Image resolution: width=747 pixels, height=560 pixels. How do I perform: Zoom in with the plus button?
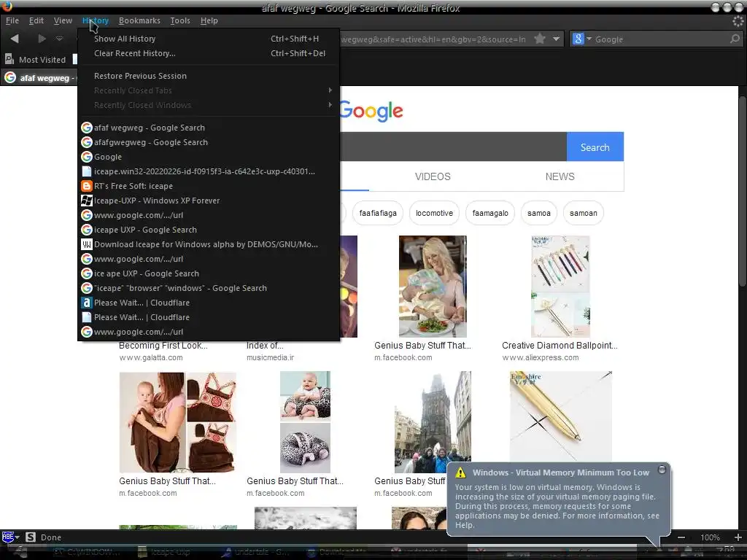738,537
